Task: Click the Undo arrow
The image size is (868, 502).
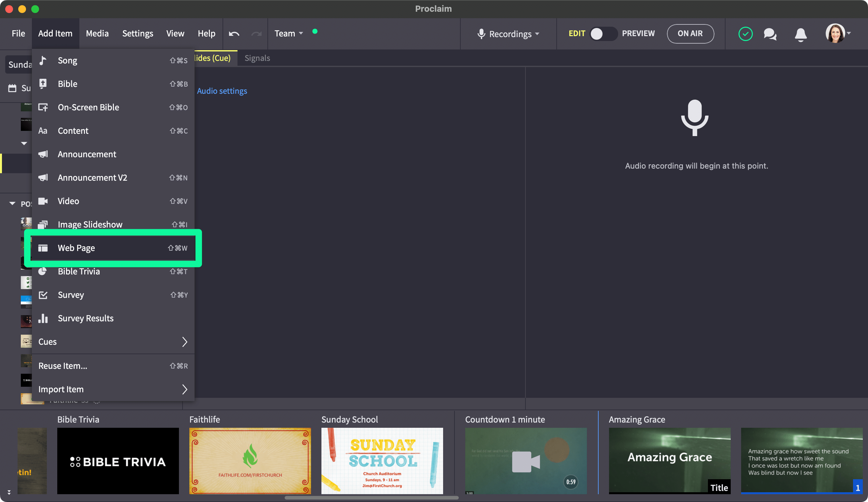Action: pyautogui.click(x=234, y=34)
